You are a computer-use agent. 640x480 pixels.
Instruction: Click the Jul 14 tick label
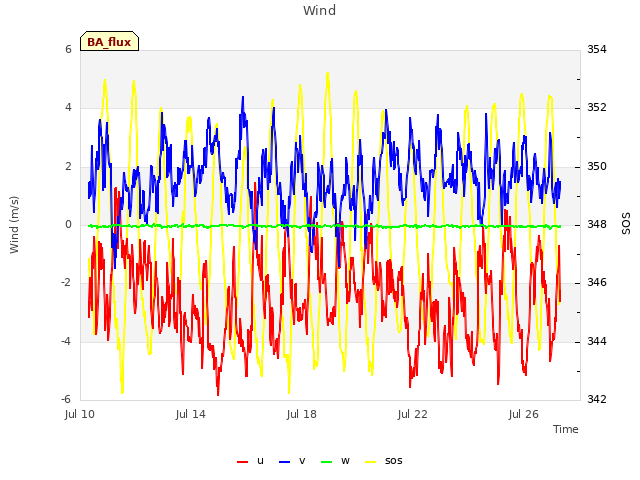point(191,414)
